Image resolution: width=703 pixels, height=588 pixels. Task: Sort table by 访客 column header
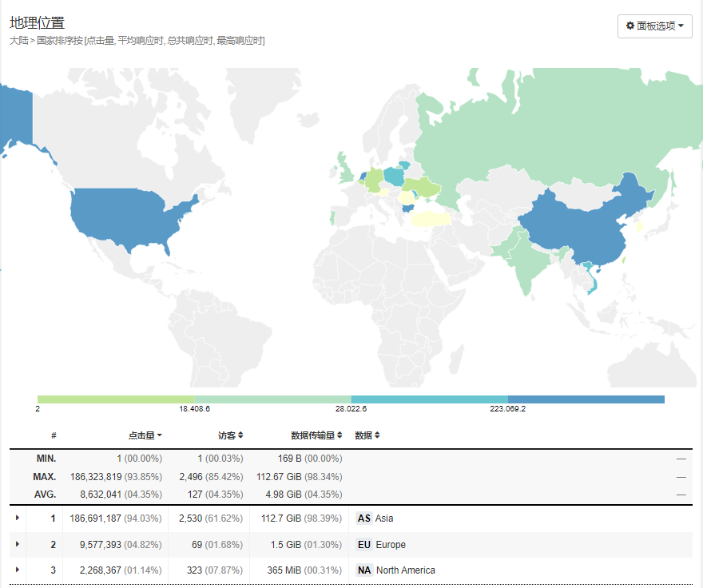230,435
